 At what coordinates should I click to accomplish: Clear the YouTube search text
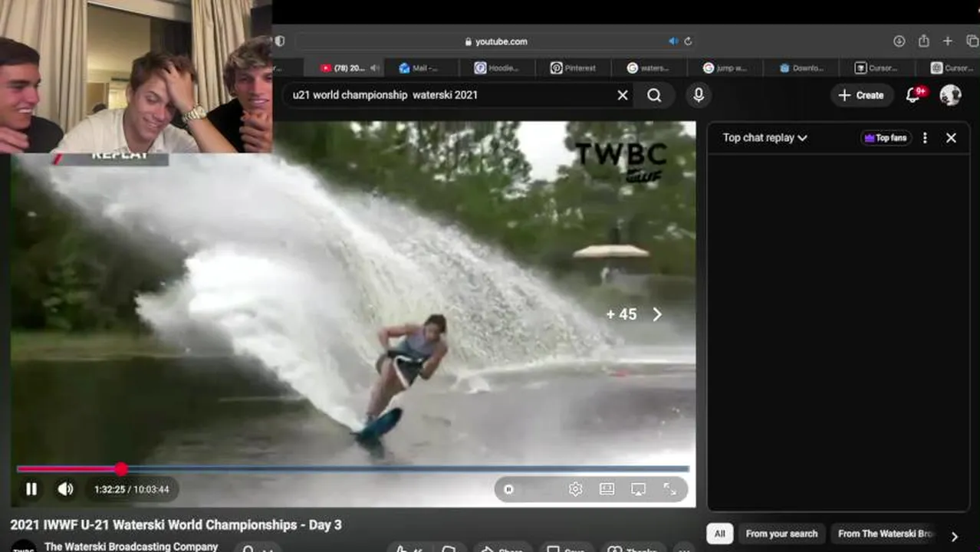623,95
